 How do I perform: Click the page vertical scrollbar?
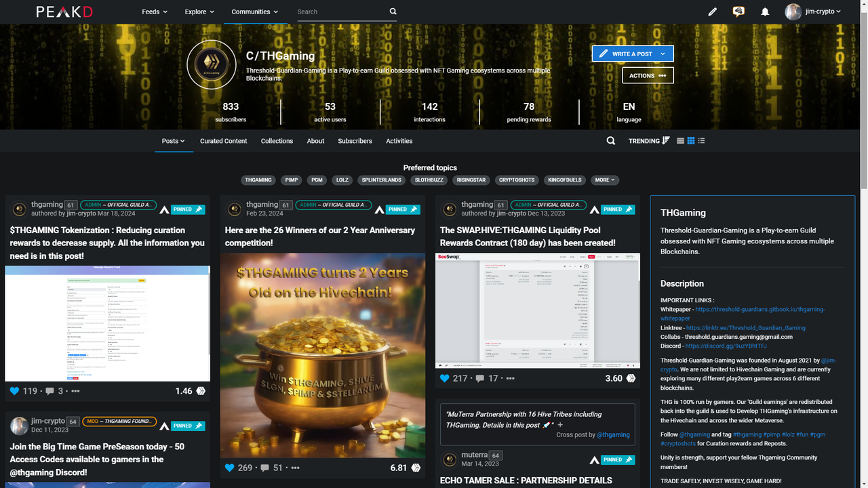pos(863,102)
